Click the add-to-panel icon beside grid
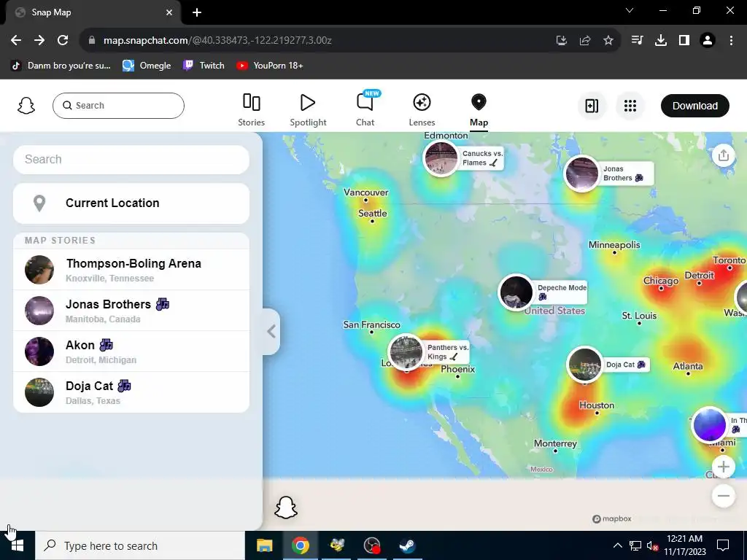This screenshot has height=560, width=747. click(592, 106)
